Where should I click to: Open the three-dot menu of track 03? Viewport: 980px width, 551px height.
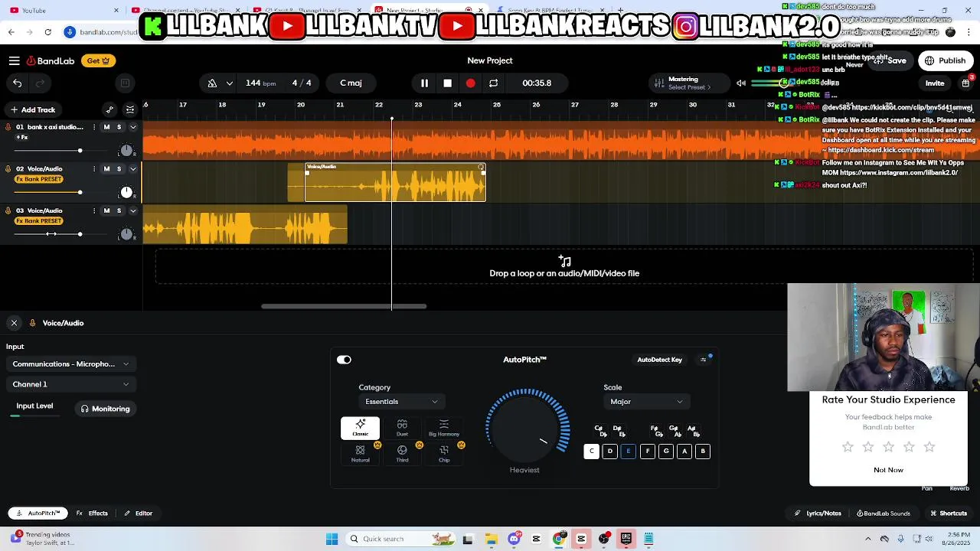point(95,211)
